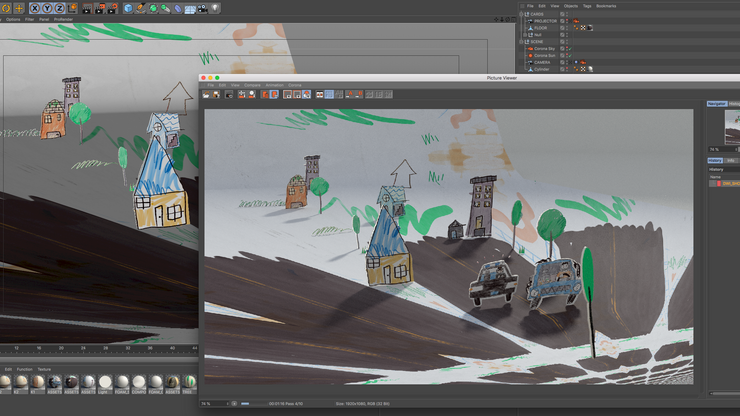Select the Spline Pen tool icon

tap(141, 8)
